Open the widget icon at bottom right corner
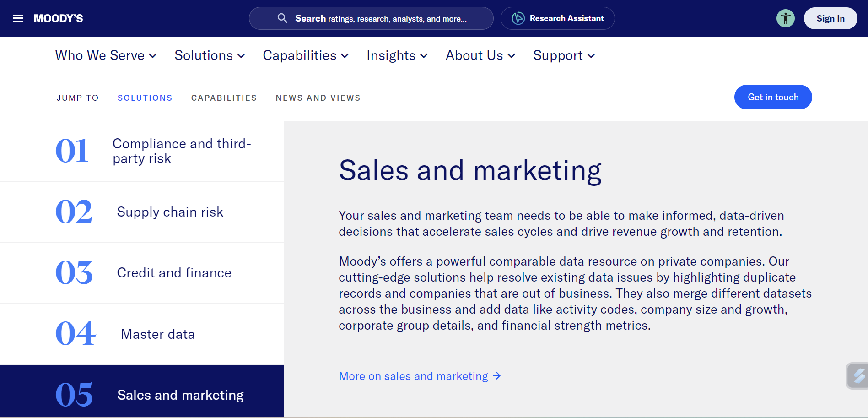Screen dimensions: 868x418 pos(857,376)
